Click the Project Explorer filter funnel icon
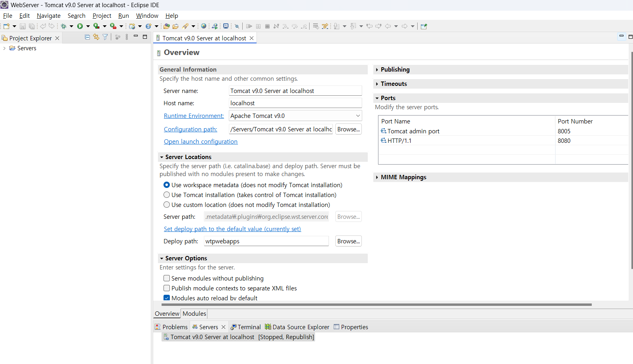 coord(105,37)
